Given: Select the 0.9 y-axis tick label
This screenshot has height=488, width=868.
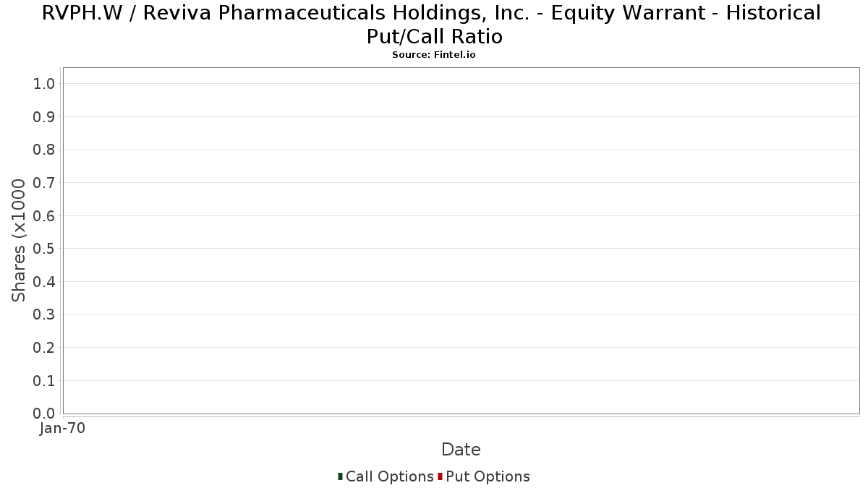Looking at the screenshot, I should (x=44, y=117).
